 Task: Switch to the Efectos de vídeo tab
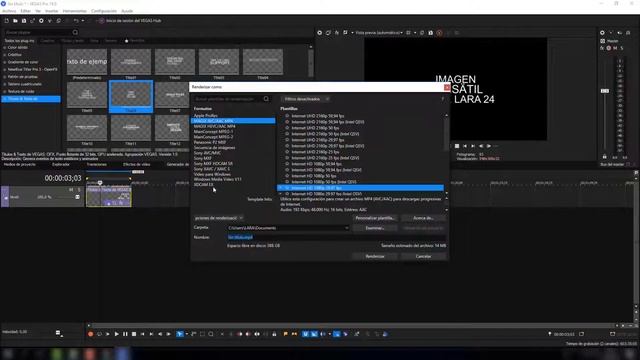(x=137, y=164)
